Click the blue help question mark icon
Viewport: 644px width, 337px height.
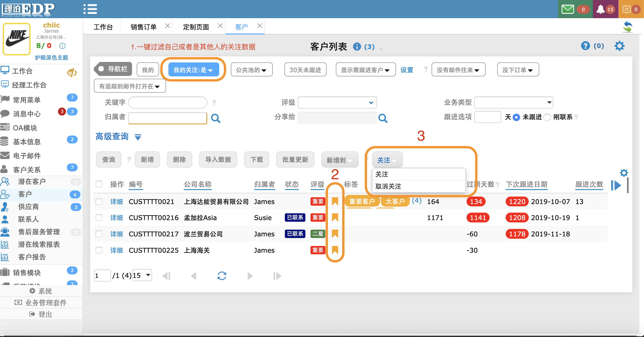[x=585, y=46]
